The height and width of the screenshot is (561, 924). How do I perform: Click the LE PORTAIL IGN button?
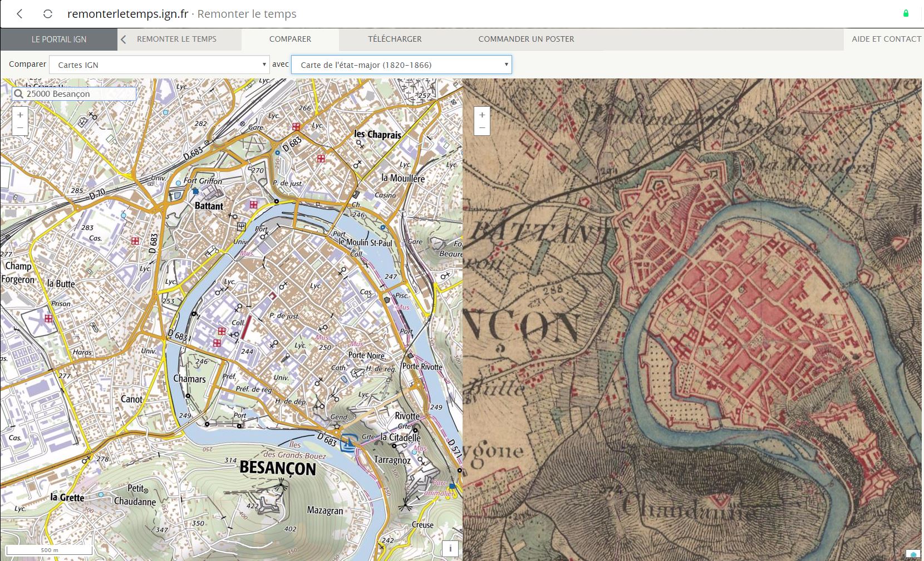(x=59, y=40)
